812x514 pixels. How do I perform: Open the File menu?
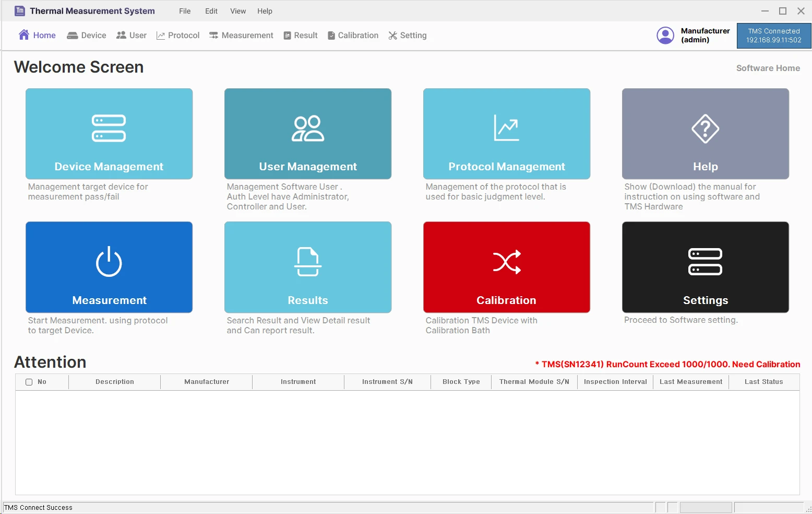(x=185, y=11)
